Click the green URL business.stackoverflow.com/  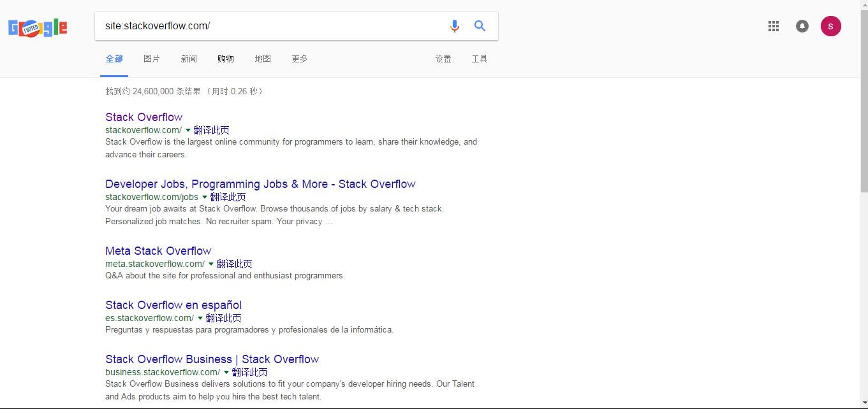point(163,372)
